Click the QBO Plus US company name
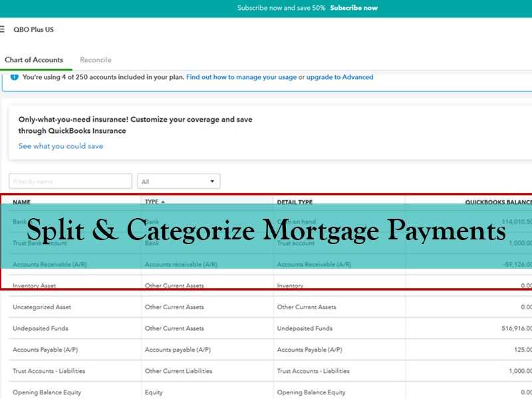Image resolution: width=532 pixels, height=399 pixels. (x=34, y=29)
